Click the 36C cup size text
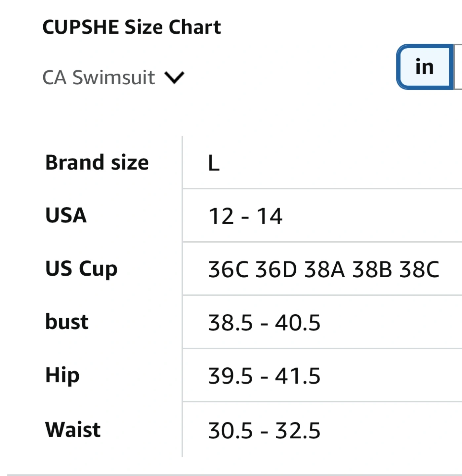The height and width of the screenshot is (476, 462). (228, 269)
